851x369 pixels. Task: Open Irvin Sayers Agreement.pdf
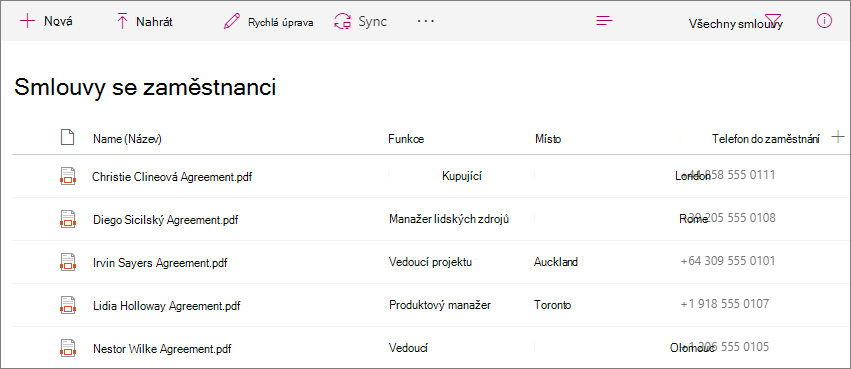coord(160,263)
